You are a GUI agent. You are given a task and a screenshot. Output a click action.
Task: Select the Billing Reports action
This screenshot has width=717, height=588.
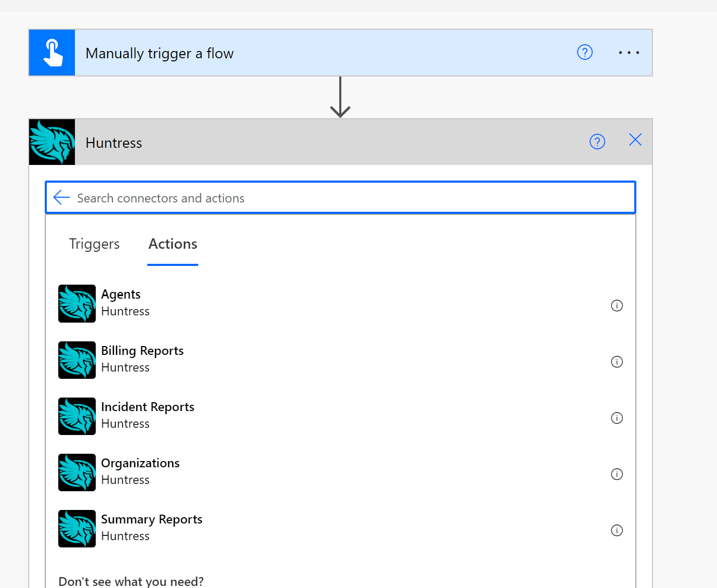coord(142,359)
